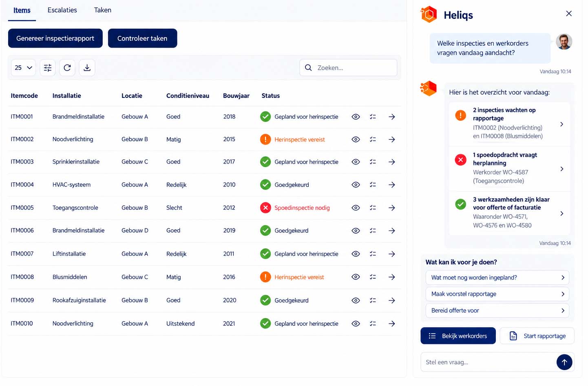
Task: Refresh the items table
Action: pos(67,68)
